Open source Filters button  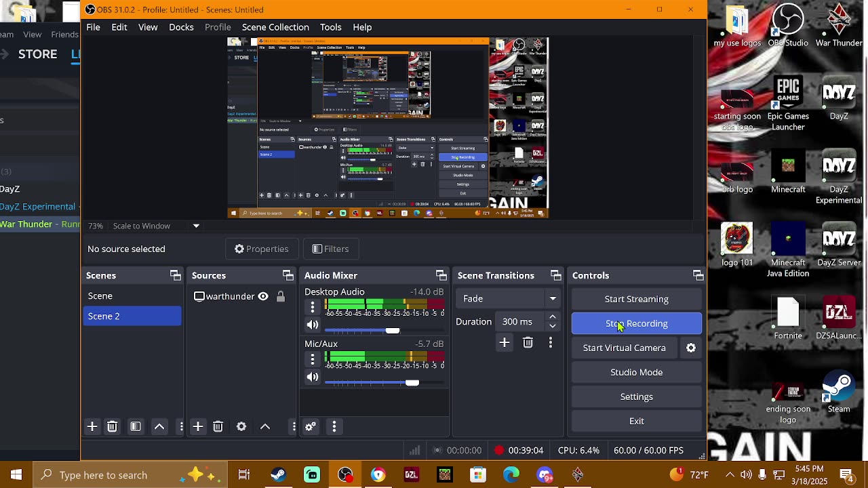[x=331, y=249]
